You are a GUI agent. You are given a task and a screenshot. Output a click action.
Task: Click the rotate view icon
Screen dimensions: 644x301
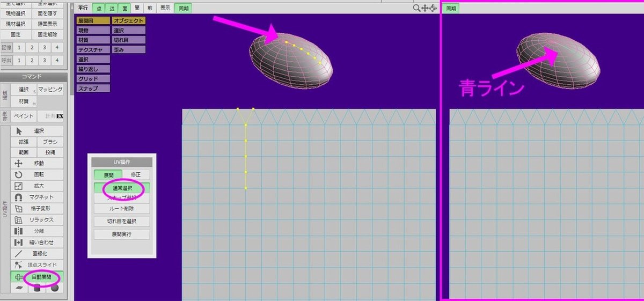[434, 8]
